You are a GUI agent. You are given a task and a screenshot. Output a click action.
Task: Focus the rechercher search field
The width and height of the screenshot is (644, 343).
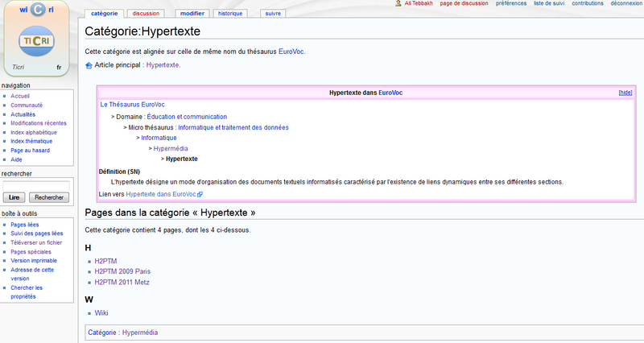[36, 186]
